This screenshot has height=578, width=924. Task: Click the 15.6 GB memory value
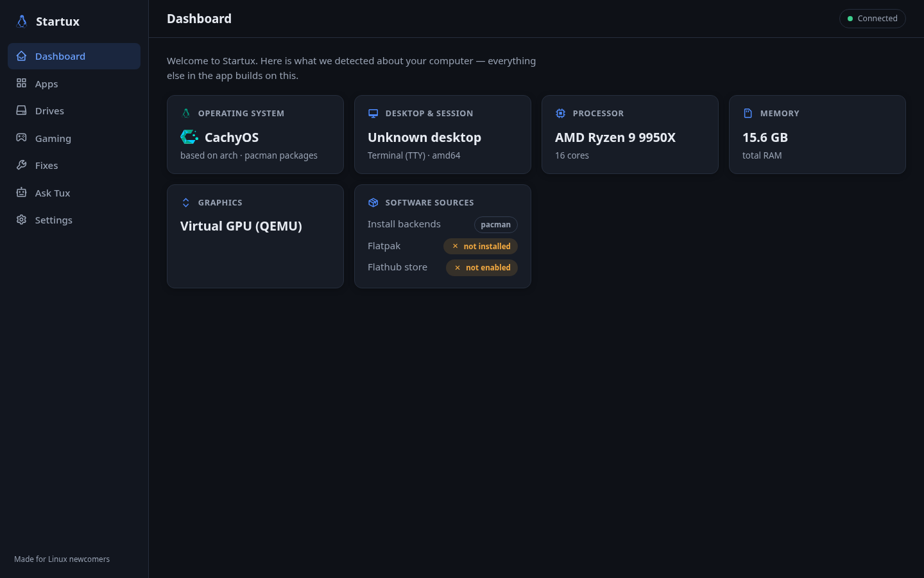coord(765,137)
